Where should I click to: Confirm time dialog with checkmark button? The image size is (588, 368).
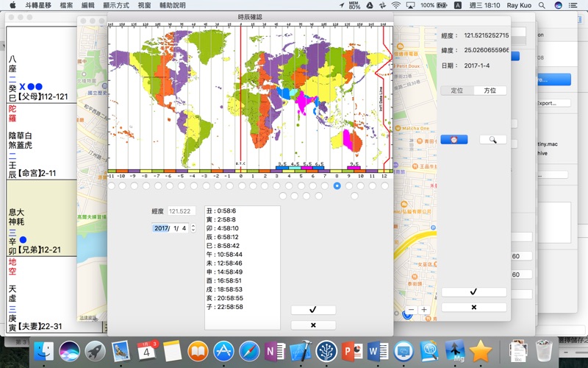pyautogui.click(x=313, y=310)
